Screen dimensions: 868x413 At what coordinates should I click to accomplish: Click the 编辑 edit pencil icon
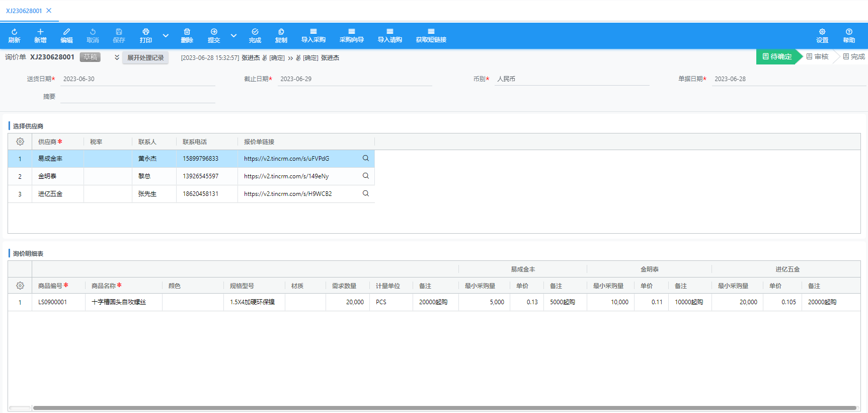click(x=66, y=32)
